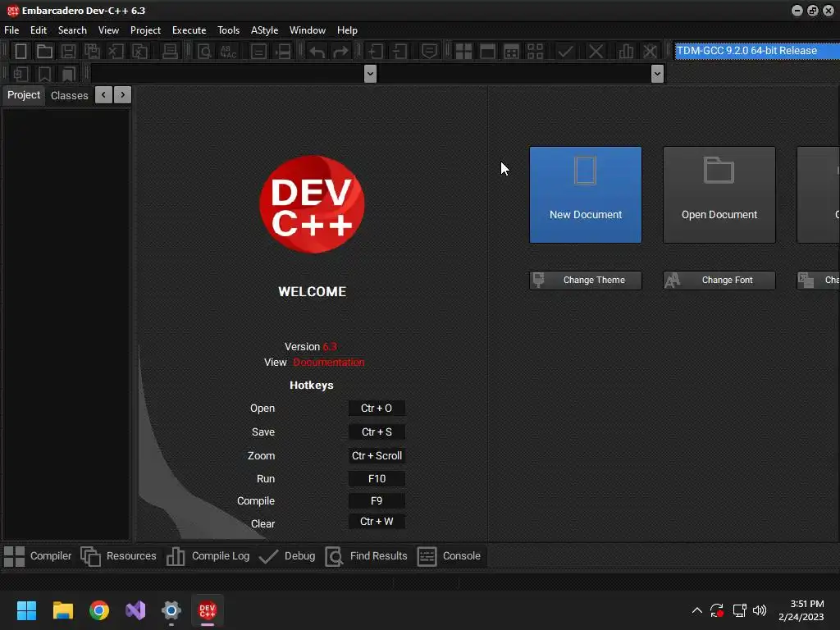The image size is (840, 630).
Task: Switch to the Project side tab
Action: [x=24, y=95]
